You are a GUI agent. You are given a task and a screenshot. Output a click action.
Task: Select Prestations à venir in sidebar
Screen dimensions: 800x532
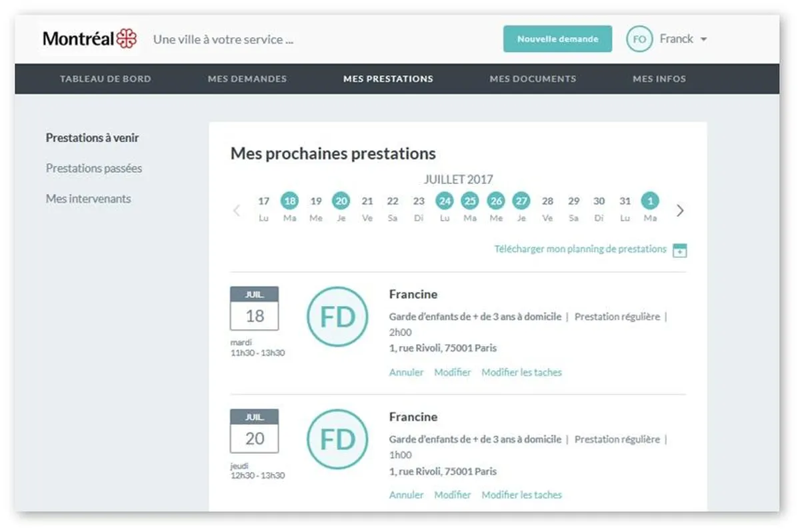click(x=93, y=138)
